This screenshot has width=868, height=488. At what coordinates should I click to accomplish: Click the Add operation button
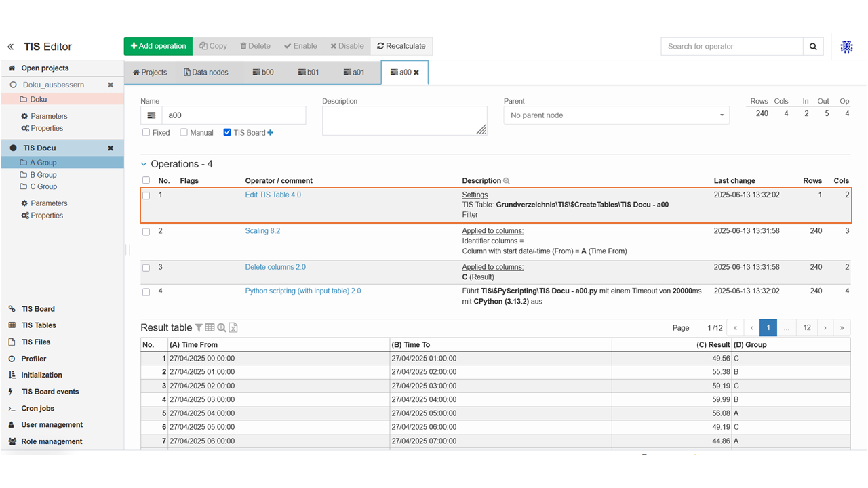point(158,46)
